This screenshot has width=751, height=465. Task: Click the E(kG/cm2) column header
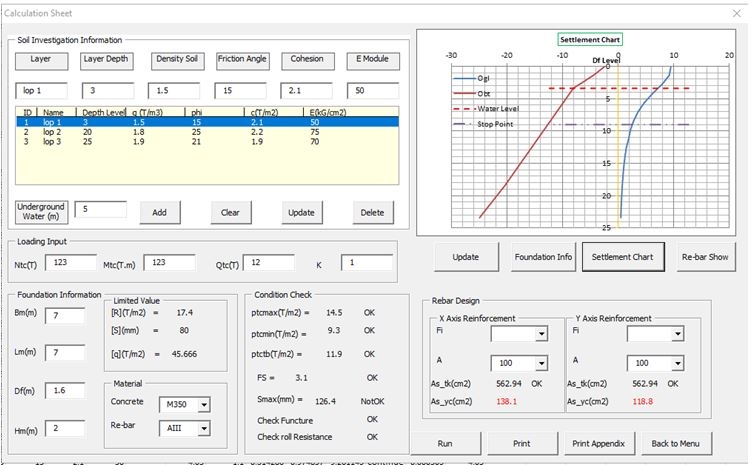click(328, 113)
